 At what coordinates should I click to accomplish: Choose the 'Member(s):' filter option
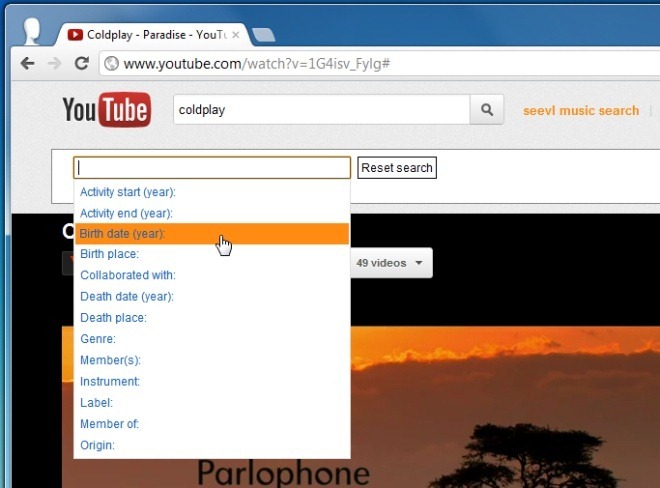point(212,360)
